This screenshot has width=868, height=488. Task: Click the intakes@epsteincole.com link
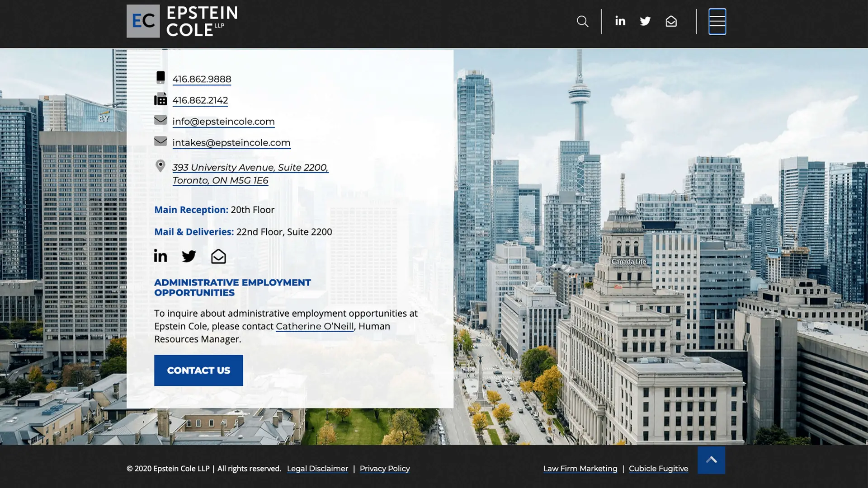tap(231, 142)
